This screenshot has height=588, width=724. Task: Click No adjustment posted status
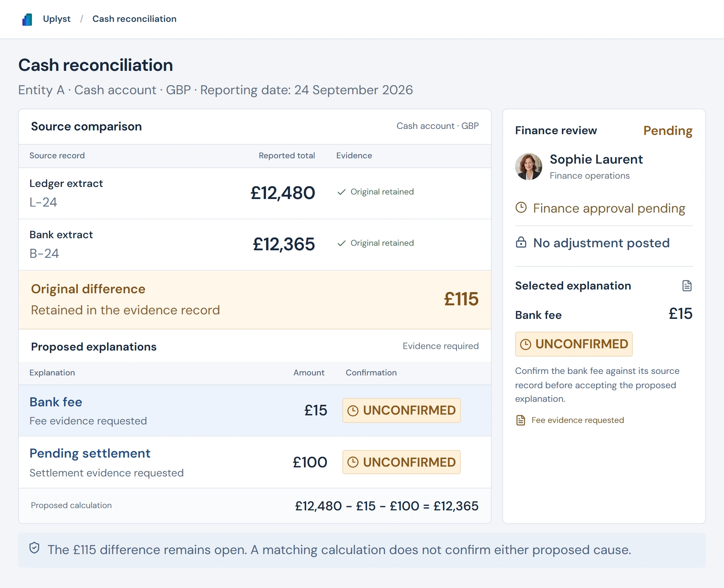click(x=601, y=243)
